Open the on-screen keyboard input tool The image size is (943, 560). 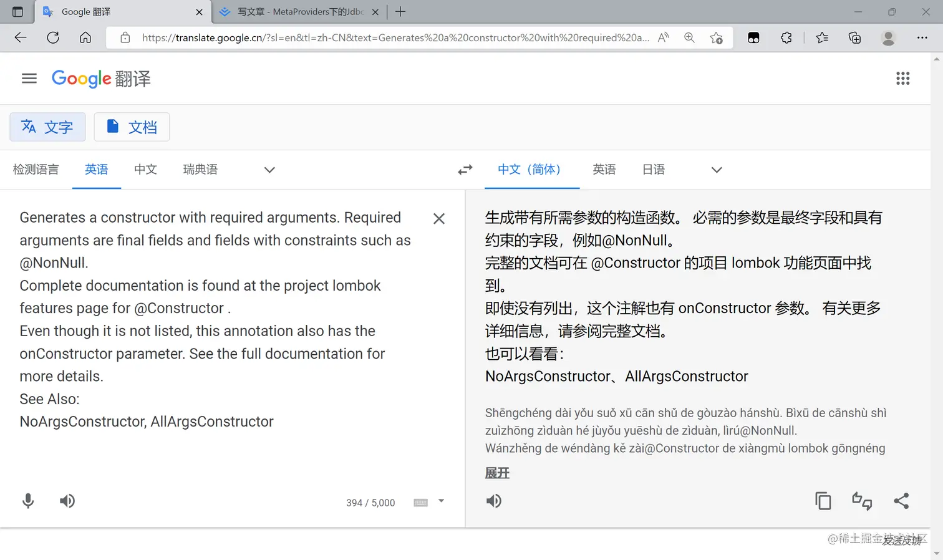point(421,503)
